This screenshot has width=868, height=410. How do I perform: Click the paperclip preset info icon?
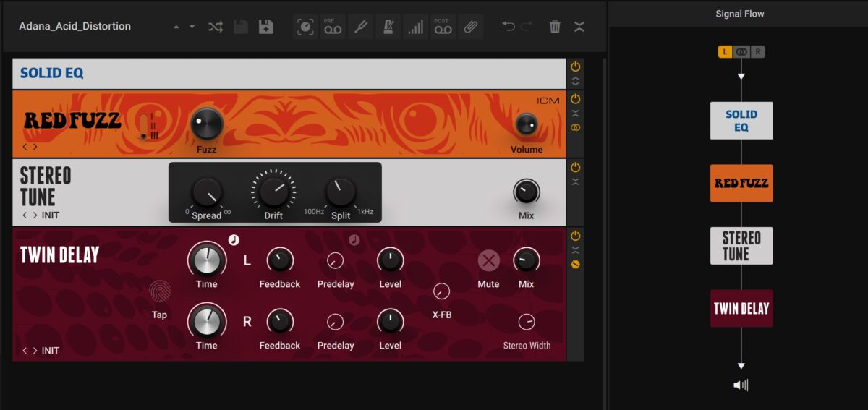(470, 27)
